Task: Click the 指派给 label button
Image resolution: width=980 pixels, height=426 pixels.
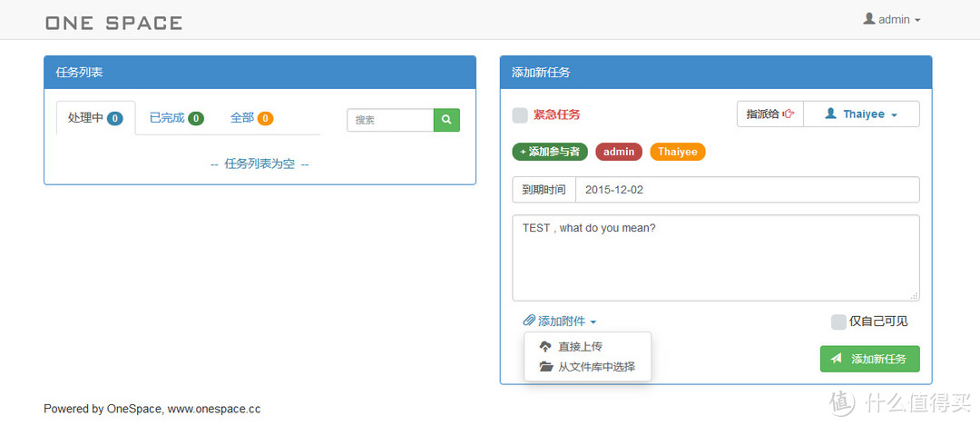Action: 770,114
